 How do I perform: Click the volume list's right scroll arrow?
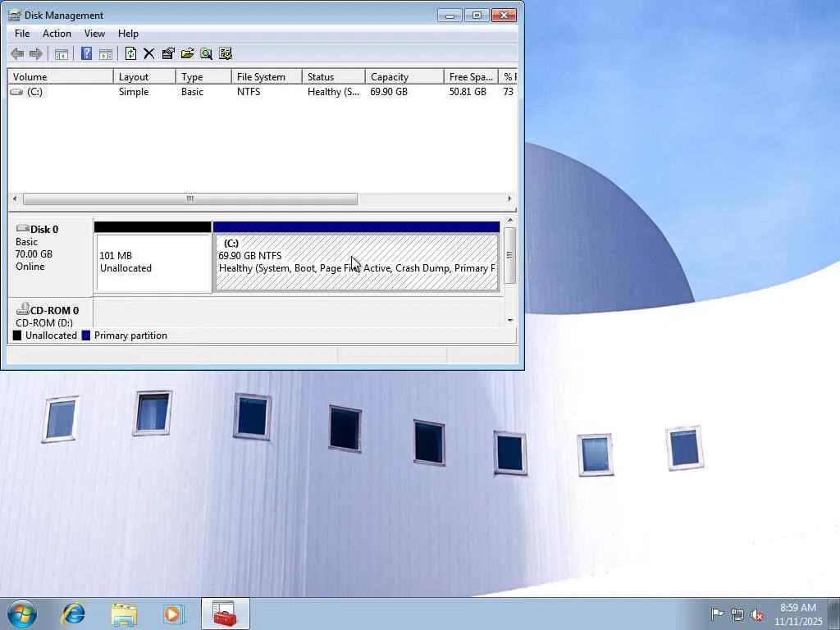[509, 199]
